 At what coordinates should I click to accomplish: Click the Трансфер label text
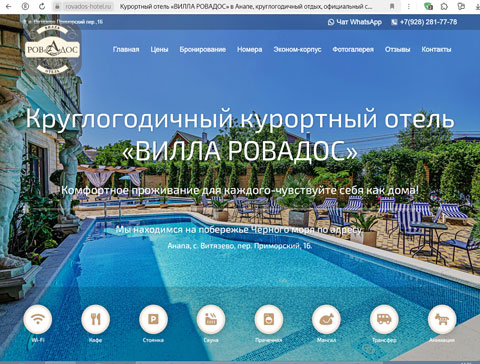[384, 340]
